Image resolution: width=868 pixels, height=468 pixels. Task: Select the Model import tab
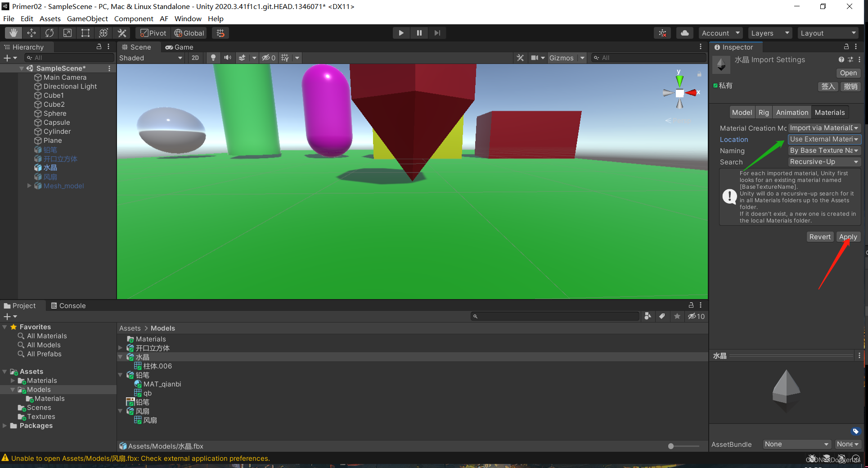pyautogui.click(x=742, y=112)
